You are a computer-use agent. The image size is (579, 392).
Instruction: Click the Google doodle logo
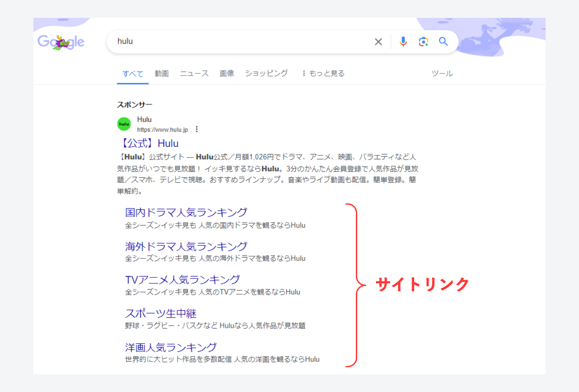(61, 42)
